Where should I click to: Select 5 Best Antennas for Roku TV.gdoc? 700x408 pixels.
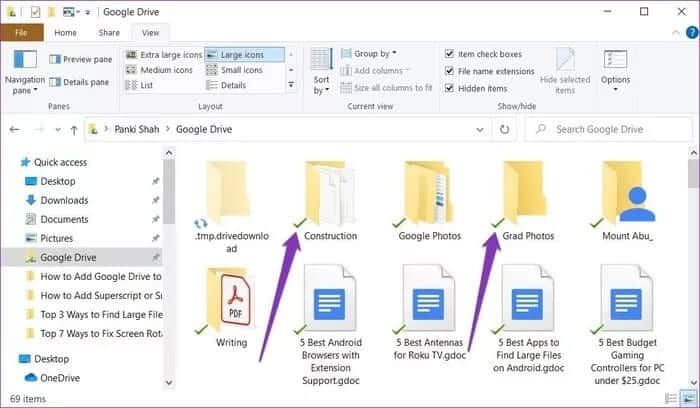(429, 312)
